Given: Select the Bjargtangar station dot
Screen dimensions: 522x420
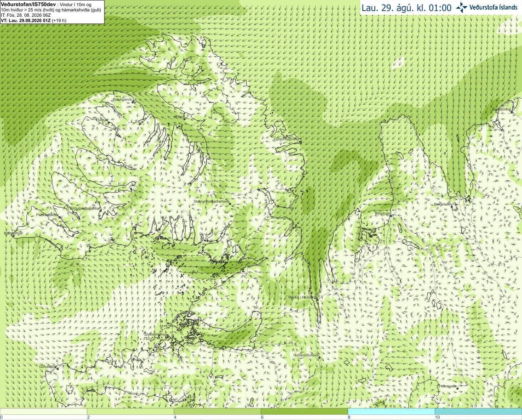Looking at the screenshot, I should click(13, 236).
